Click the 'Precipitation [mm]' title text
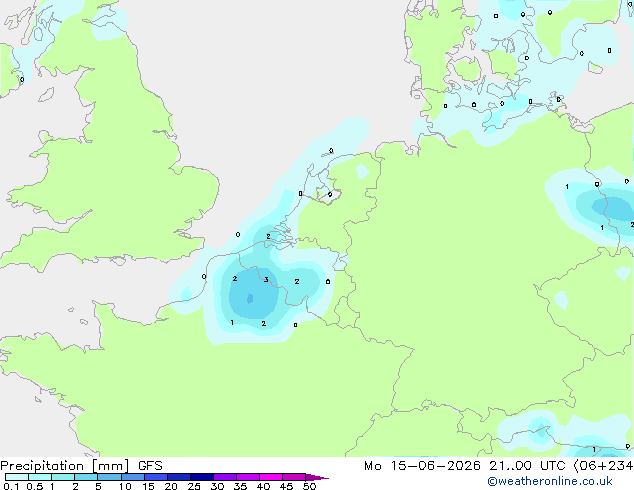The image size is (634, 490). point(65,466)
